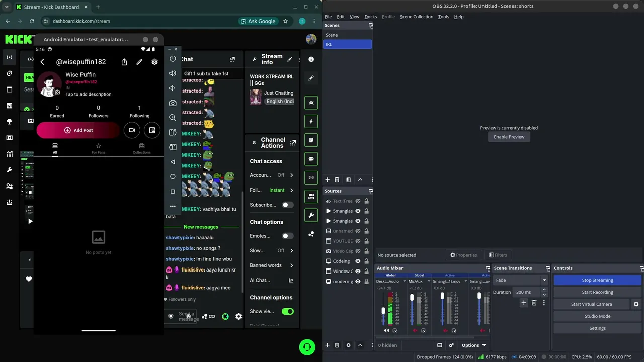Image resolution: width=644 pixels, height=362 pixels.
Task: Tap the video camera button beside Add Post
Action: coord(132,130)
